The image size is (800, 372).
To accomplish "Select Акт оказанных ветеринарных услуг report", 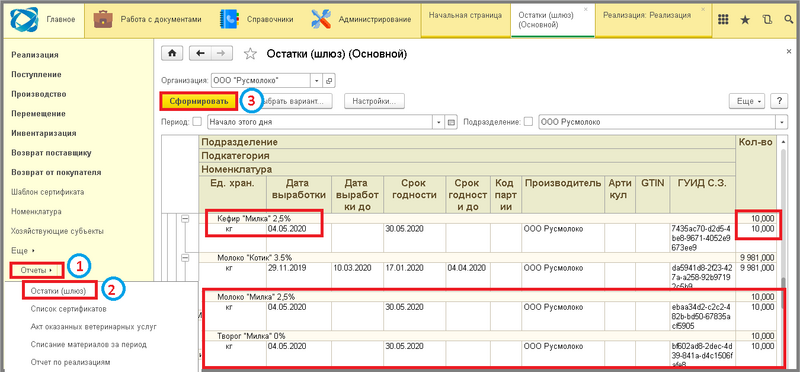I will [x=93, y=327].
